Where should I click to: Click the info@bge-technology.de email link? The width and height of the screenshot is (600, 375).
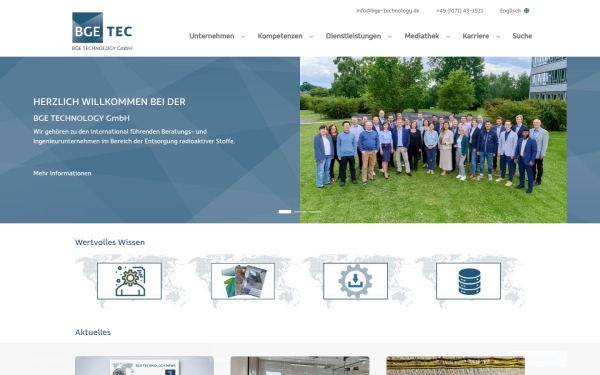coord(388,11)
